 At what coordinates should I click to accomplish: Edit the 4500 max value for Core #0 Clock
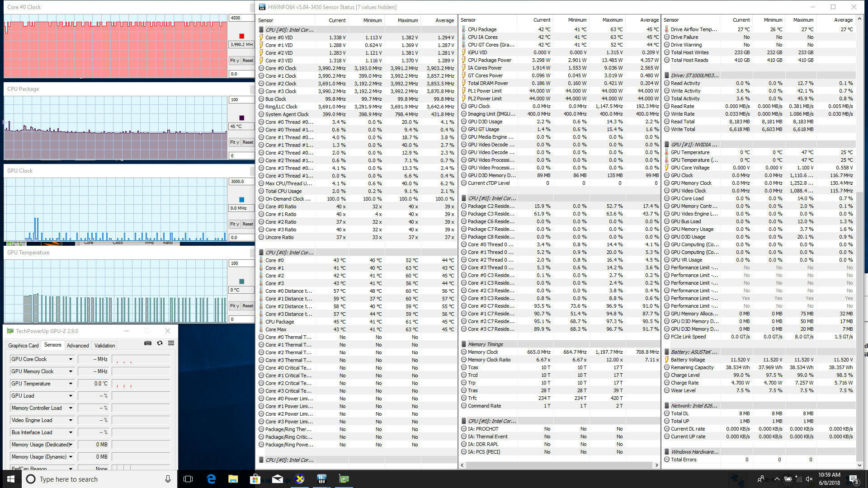click(x=241, y=18)
